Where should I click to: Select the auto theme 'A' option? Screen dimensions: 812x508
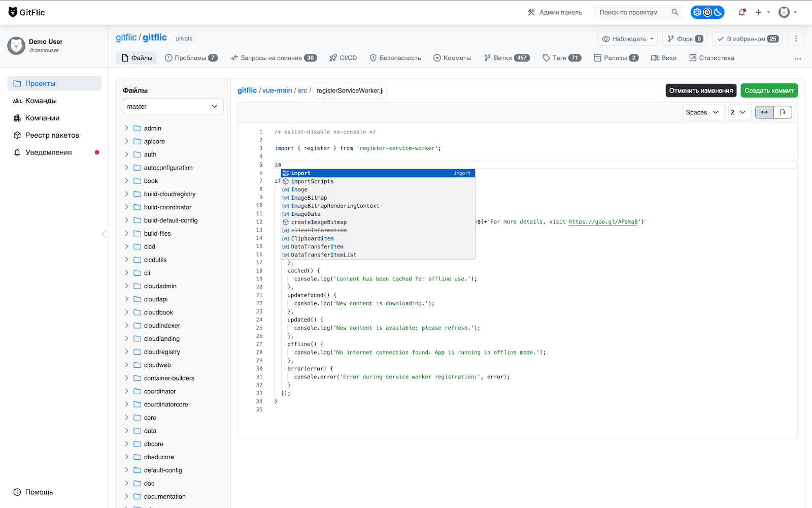707,12
